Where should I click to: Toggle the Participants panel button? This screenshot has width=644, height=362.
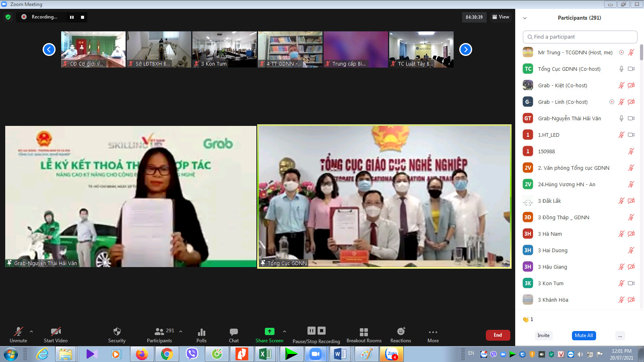159,335
